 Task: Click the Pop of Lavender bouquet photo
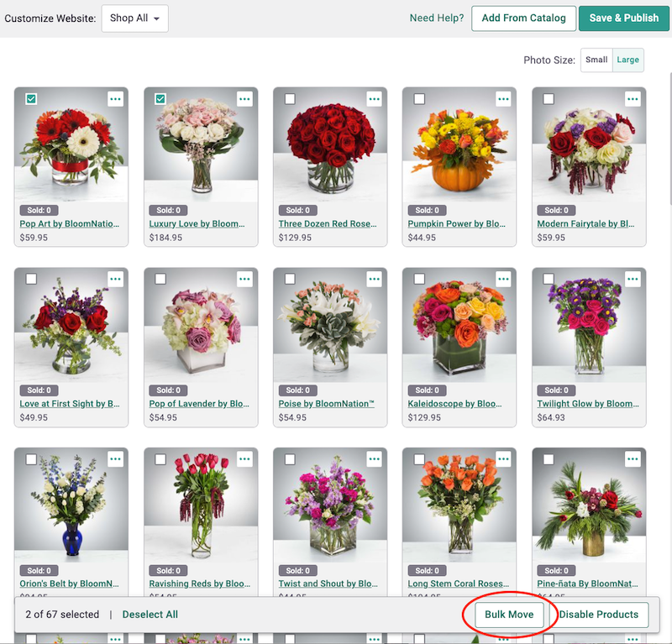coord(201,325)
